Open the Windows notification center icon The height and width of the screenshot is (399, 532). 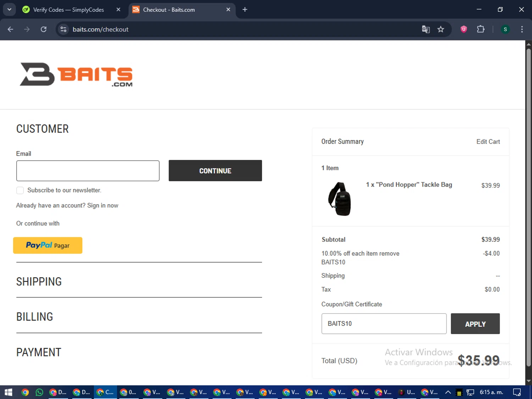[x=517, y=392]
